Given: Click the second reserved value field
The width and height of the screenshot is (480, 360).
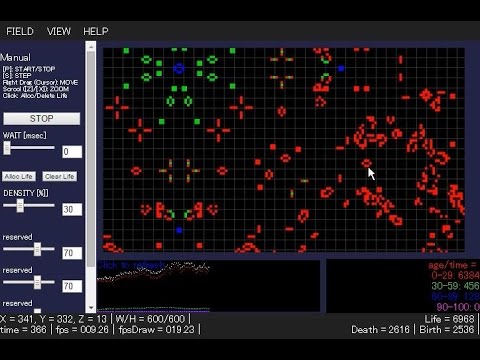Looking at the screenshot, I should pyautogui.click(x=72, y=286).
